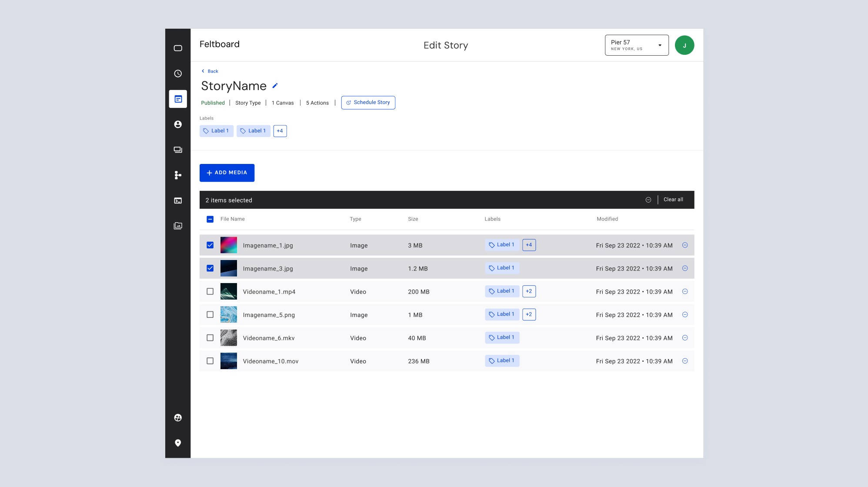Screen dimensions: 868x487
Task: Click the Add Media button
Action: 227,173
